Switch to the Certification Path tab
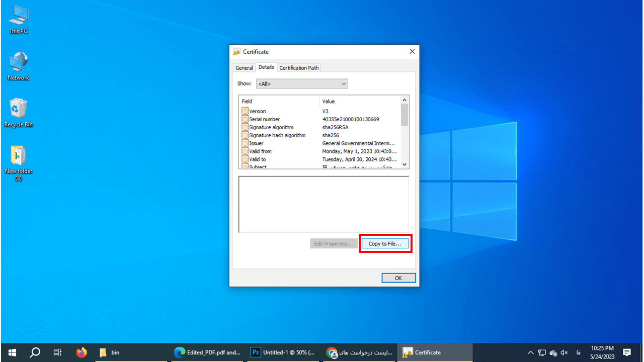The width and height of the screenshot is (644, 362). click(x=299, y=68)
